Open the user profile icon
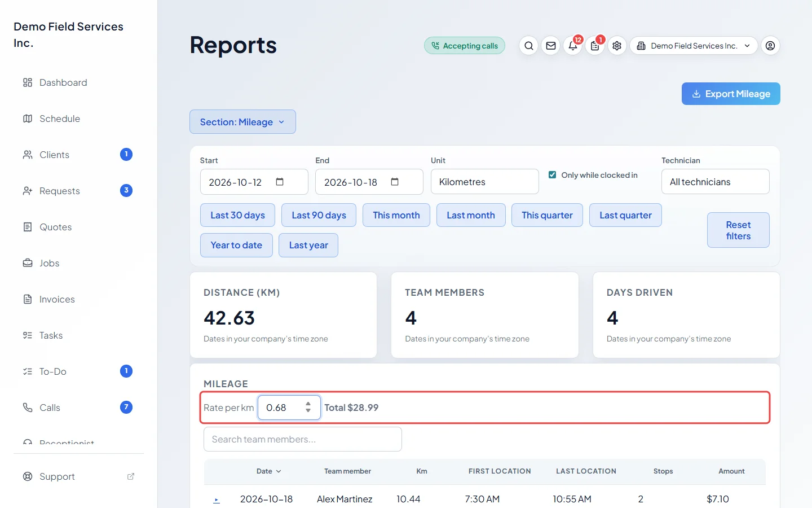Image resolution: width=812 pixels, height=508 pixels. [770, 46]
